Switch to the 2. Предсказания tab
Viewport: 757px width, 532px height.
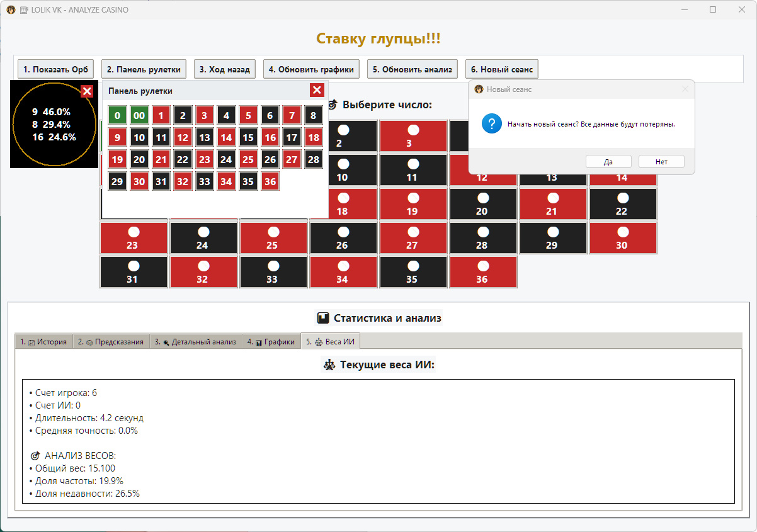tap(111, 342)
